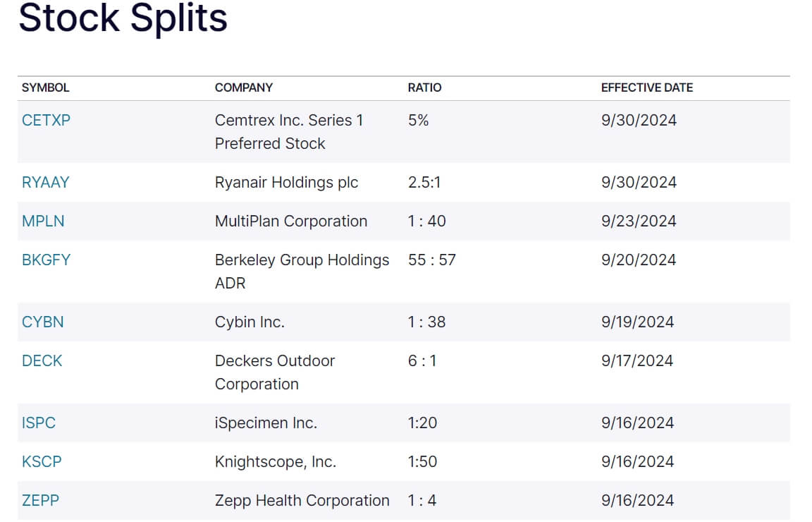Image resolution: width=812 pixels, height=522 pixels.
Task: Click Deckers Outdoor Corporation cell
Action: 275,372
